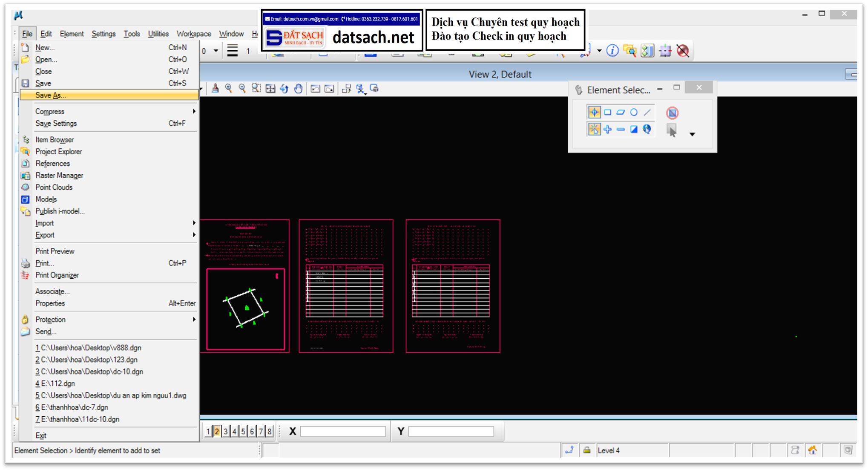
Task: Select the Pan View hand tool
Action: tap(298, 89)
